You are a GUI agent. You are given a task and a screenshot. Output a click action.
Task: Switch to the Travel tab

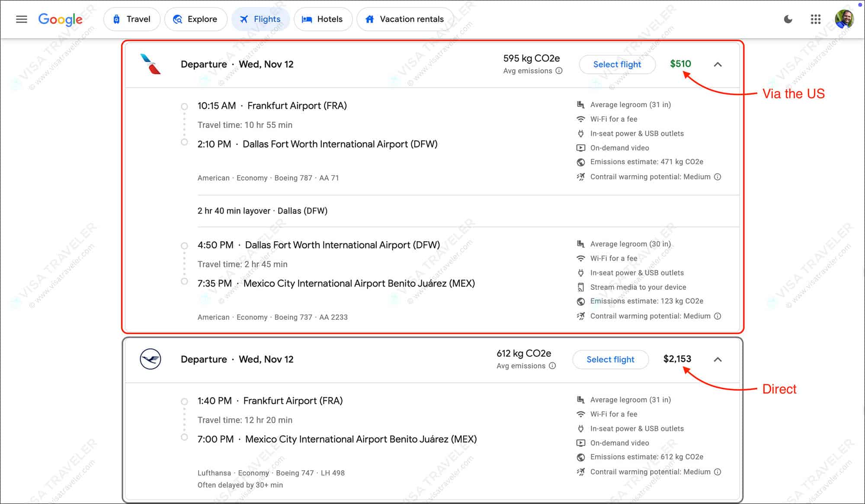click(131, 19)
